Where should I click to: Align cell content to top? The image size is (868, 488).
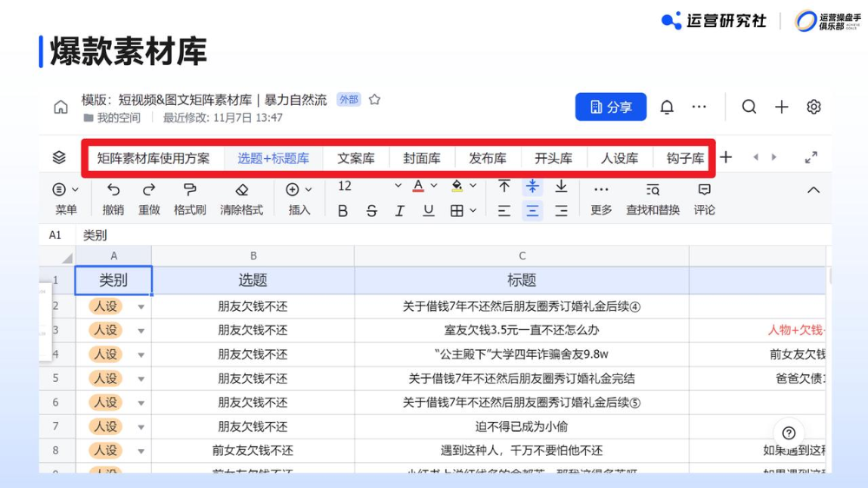pos(503,186)
